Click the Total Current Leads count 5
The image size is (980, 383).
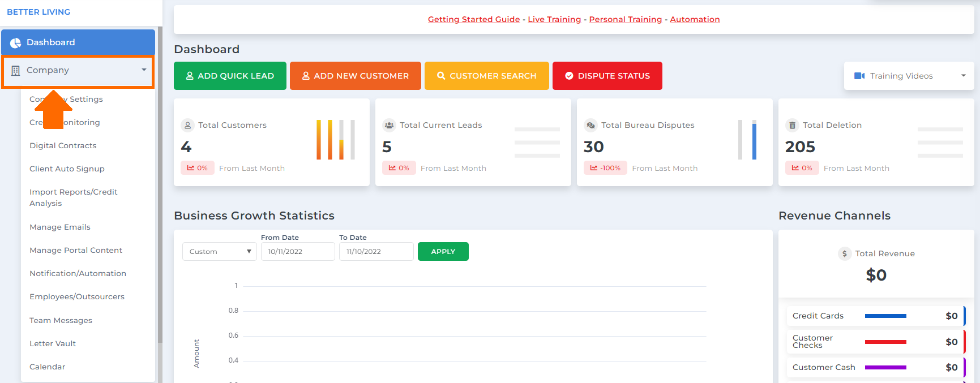387,147
